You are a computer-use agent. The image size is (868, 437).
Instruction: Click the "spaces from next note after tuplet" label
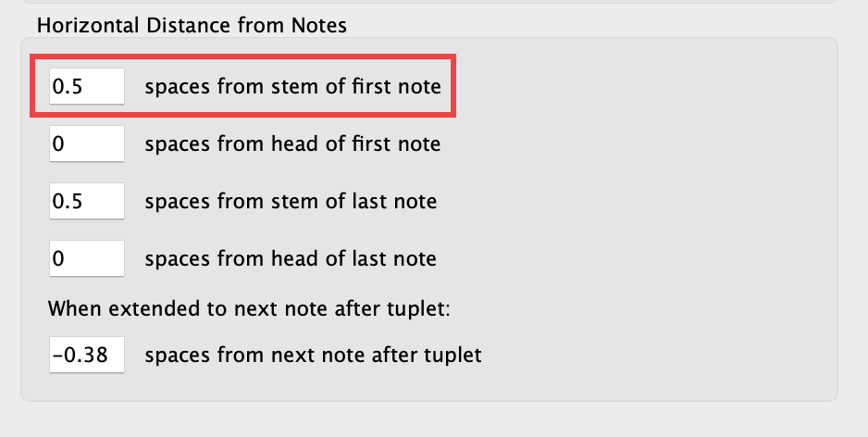click(313, 355)
